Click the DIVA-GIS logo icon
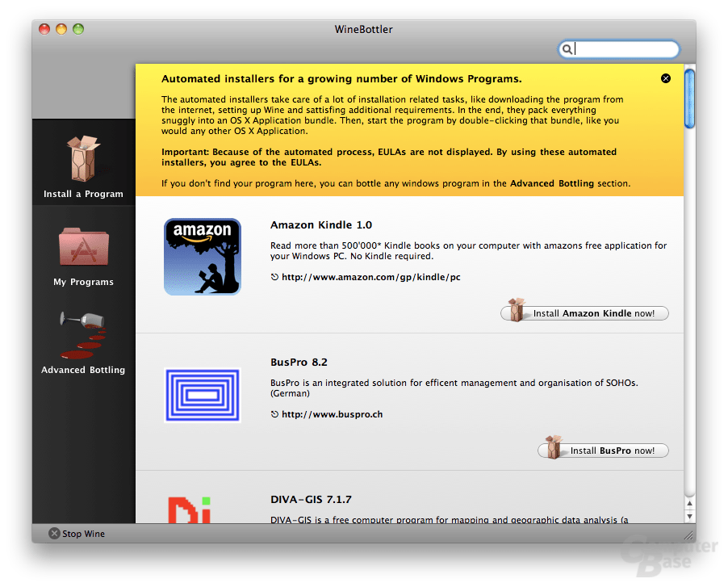 pyautogui.click(x=190, y=510)
